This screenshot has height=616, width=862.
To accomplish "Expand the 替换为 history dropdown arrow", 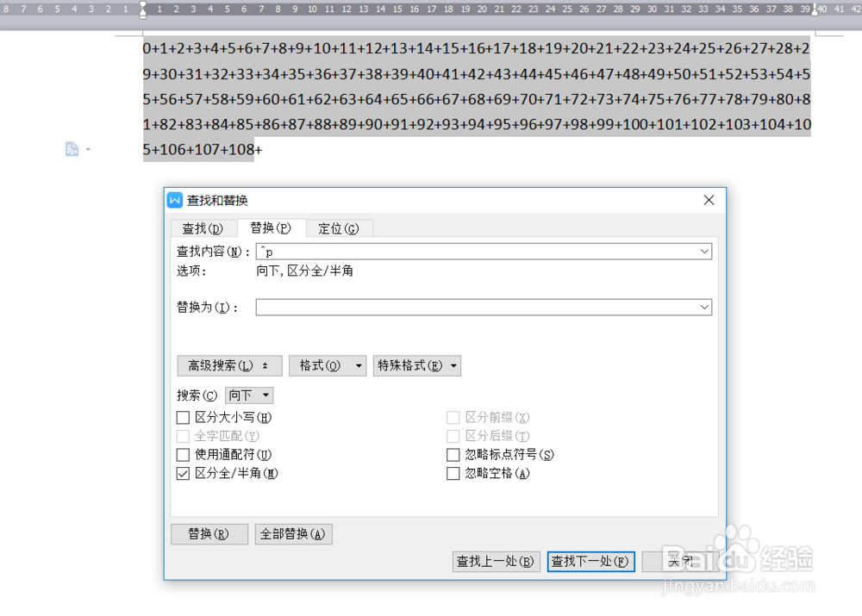I will click(x=704, y=308).
